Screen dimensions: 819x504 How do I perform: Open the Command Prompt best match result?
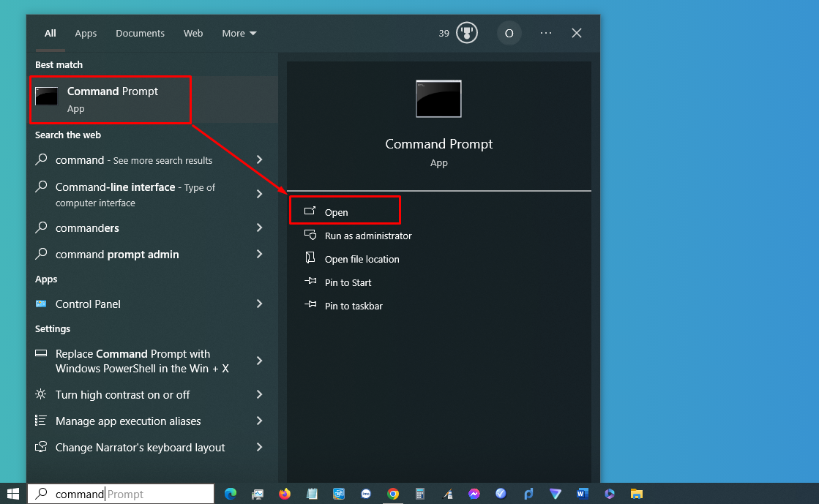(x=110, y=99)
